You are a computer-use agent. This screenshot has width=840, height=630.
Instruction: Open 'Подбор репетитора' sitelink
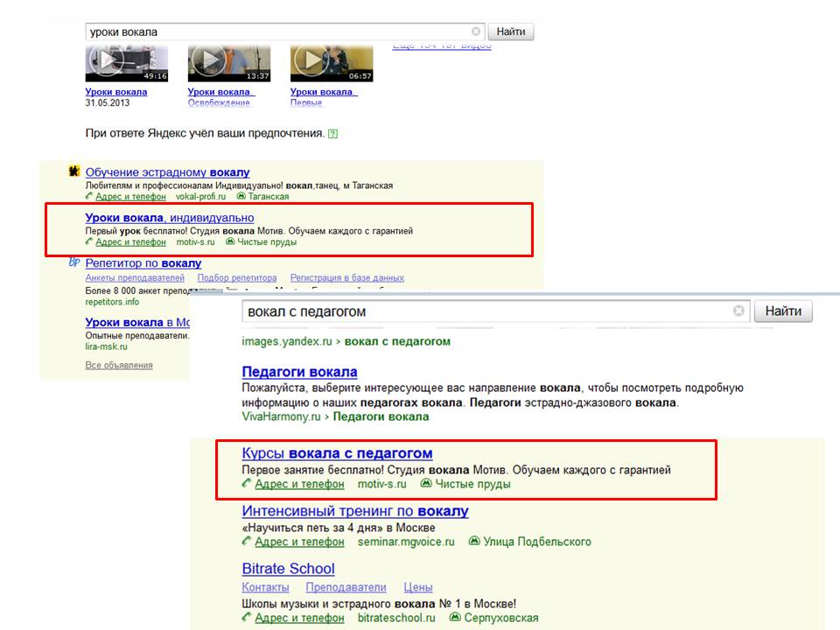tap(237, 277)
